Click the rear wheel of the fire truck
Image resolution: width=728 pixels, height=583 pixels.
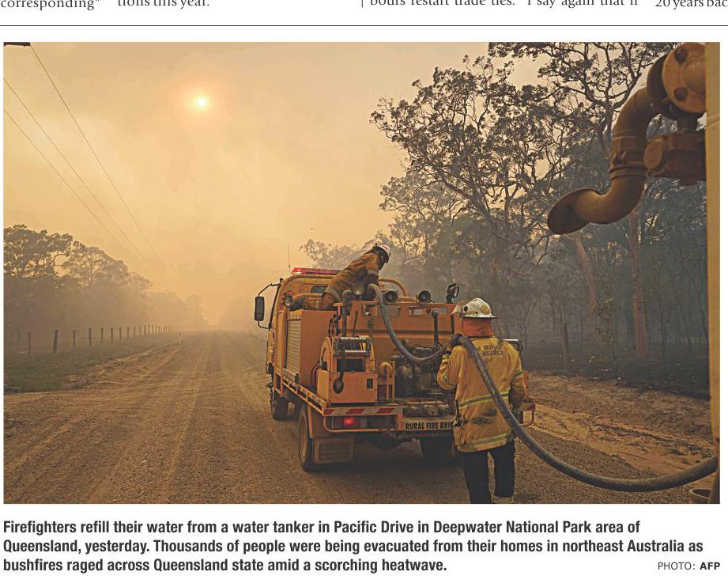click(x=309, y=439)
